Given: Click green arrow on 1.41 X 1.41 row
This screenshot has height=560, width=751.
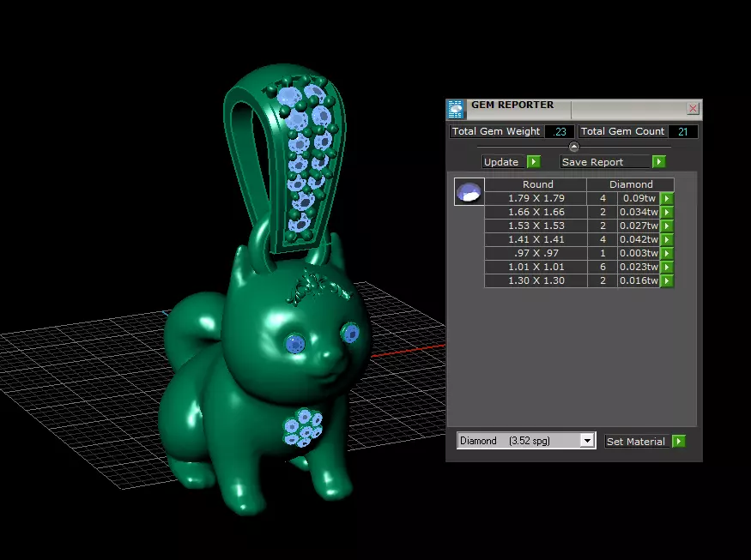Looking at the screenshot, I should pos(667,239).
